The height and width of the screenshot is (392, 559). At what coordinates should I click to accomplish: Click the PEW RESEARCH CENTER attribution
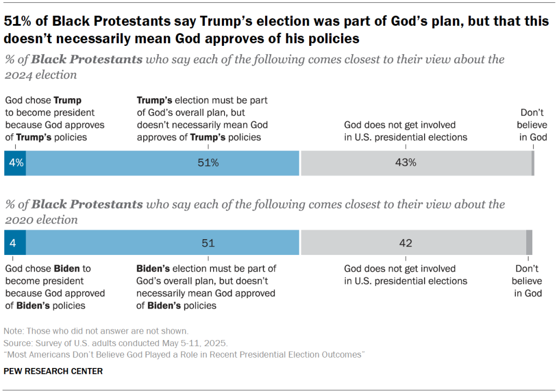(x=53, y=371)
